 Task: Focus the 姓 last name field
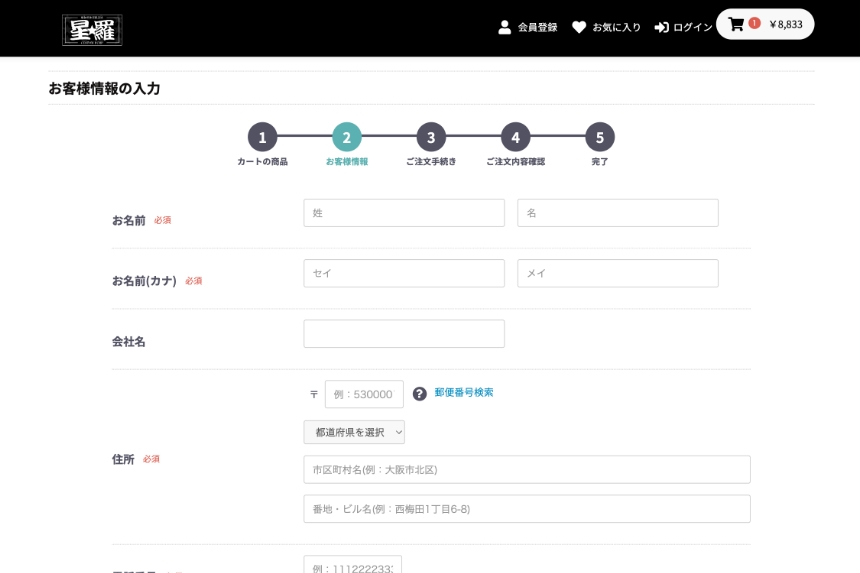404,213
